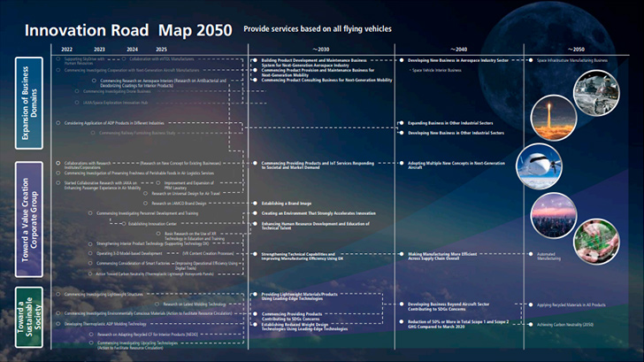Click the ~2040 timeline header
The height and width of the screenshot is (362, 644).
[x=458, y=49]
